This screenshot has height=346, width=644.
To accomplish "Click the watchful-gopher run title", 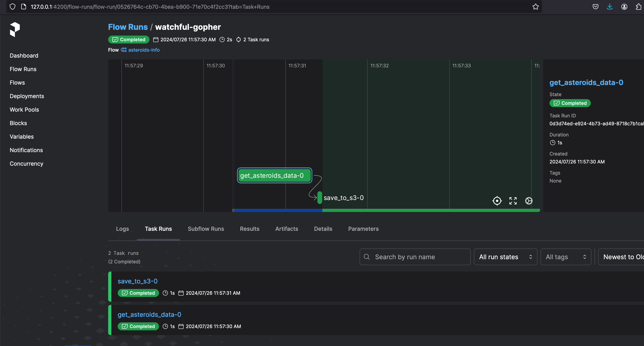I will pos(188,27).
